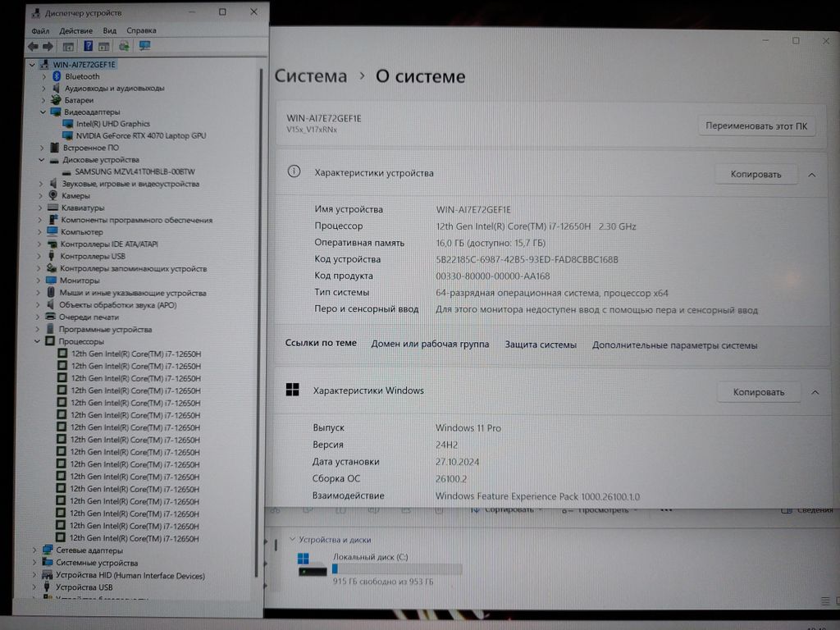Click Копировать button for device specifications
Image resolution: width=840 pixels, height=630 pixels.
click(x=756, y=174)
